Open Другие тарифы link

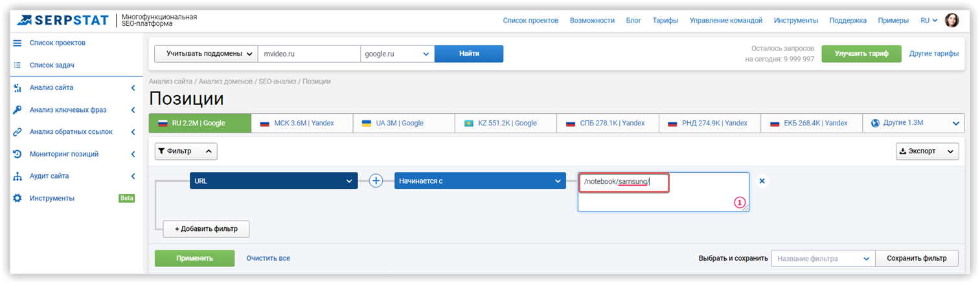(x=934, y=54)
